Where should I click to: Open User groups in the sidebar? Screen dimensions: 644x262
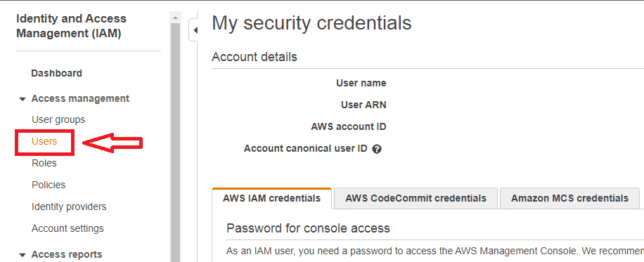(x=58, y=120)
